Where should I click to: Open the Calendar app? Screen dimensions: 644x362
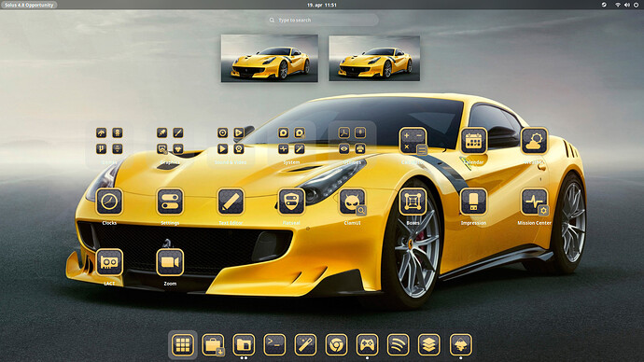(473, 141)
